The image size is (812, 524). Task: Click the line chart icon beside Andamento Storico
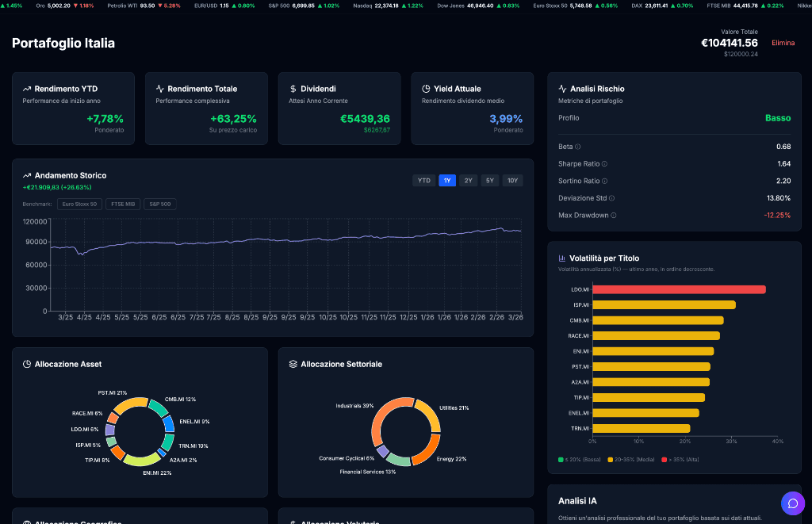[x=27, y=175]
